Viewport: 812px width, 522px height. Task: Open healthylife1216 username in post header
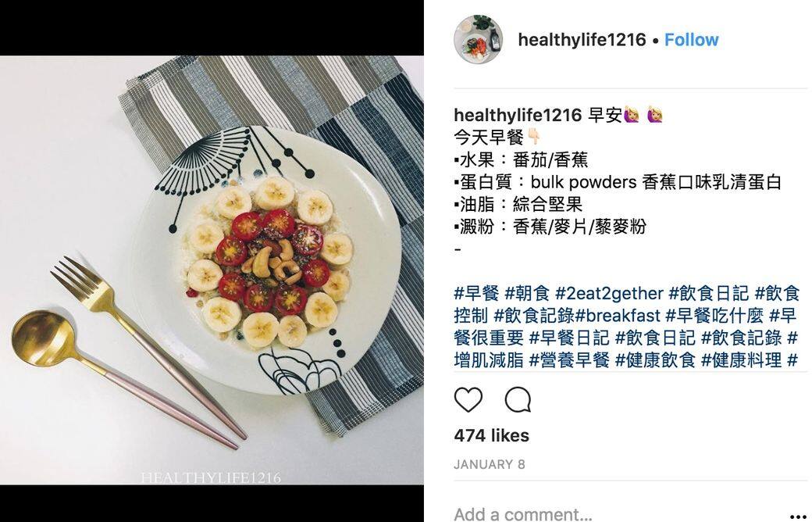(582, 40)
